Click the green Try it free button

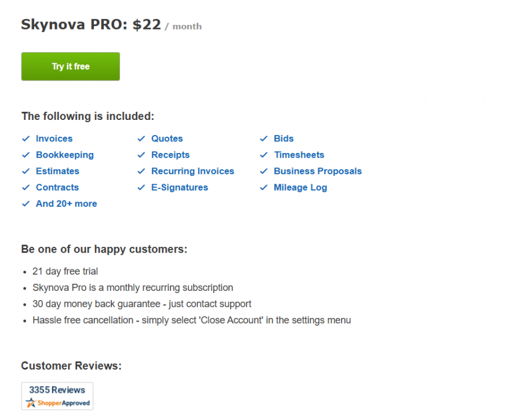pyautogui.click(x=70, y=67)
